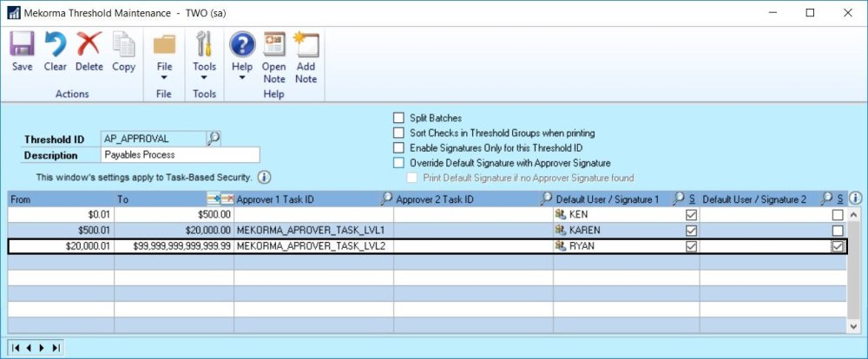
Task: Minimize the Mekorma Threshold Maintenance window
Action: click(x=772, y=13)
